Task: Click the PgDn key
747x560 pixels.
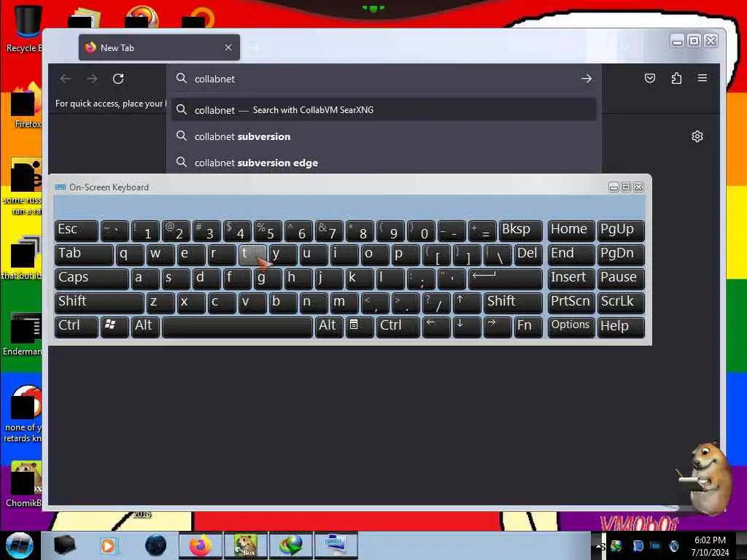Action: coord(621,254)
